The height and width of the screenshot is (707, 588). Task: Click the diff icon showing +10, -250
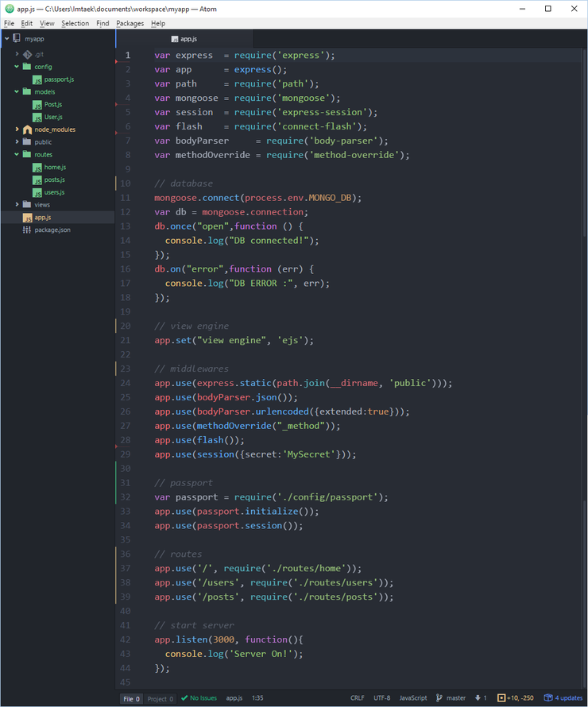(x=502, y=697)
